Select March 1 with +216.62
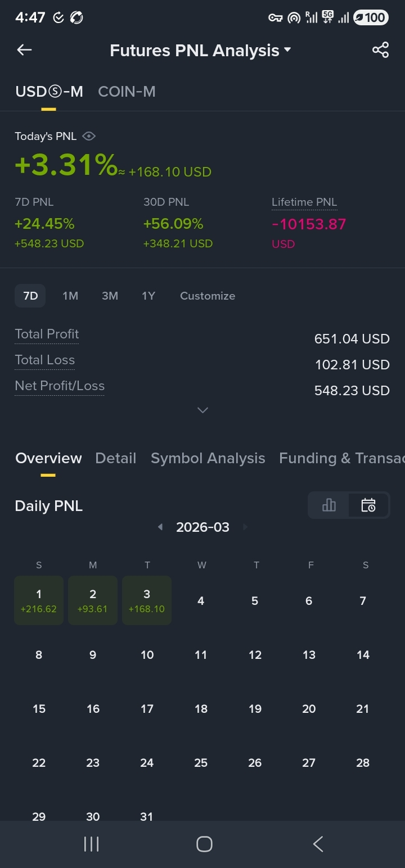Image resolution: width=405 pixels, height=868 pixels. (39, 600)
